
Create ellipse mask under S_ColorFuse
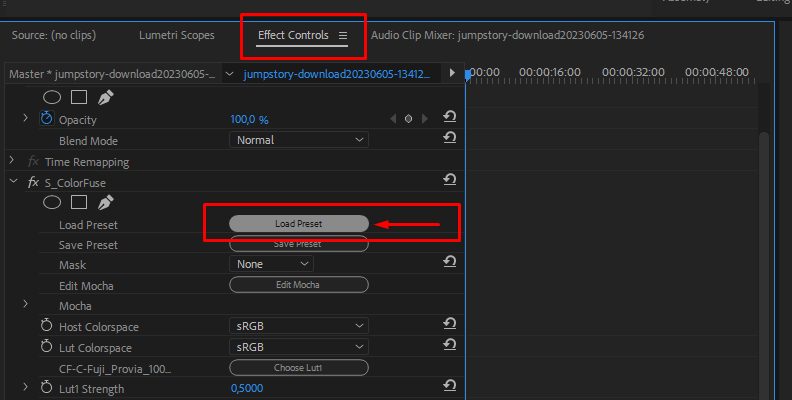52,203
